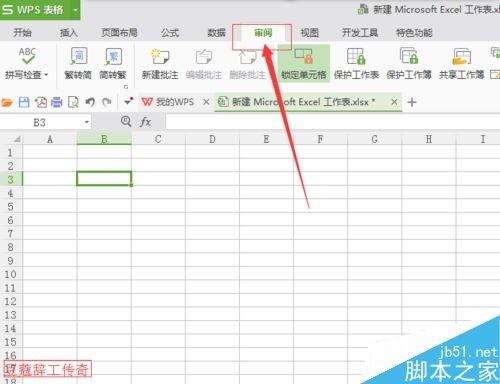Convert traditional to simplified with 繁转简
The image size is (500, 384).
pyautogui.click(x=78, y=63)
